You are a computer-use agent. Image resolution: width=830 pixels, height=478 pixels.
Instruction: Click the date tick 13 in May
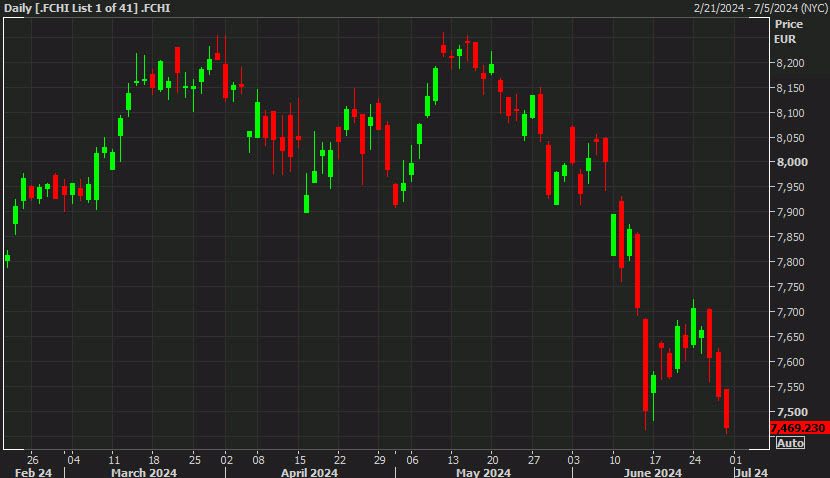pos(453,460)
